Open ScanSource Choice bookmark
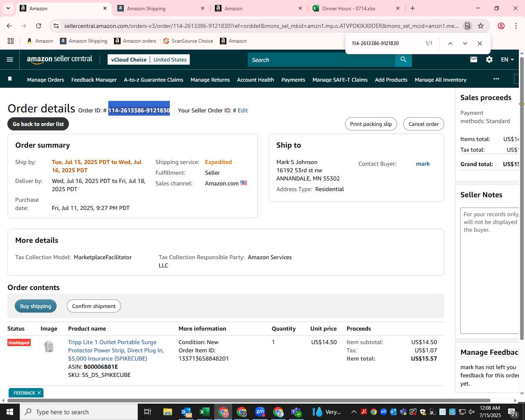The width and height of the screenshot is (525, 420). pos(188,41)
